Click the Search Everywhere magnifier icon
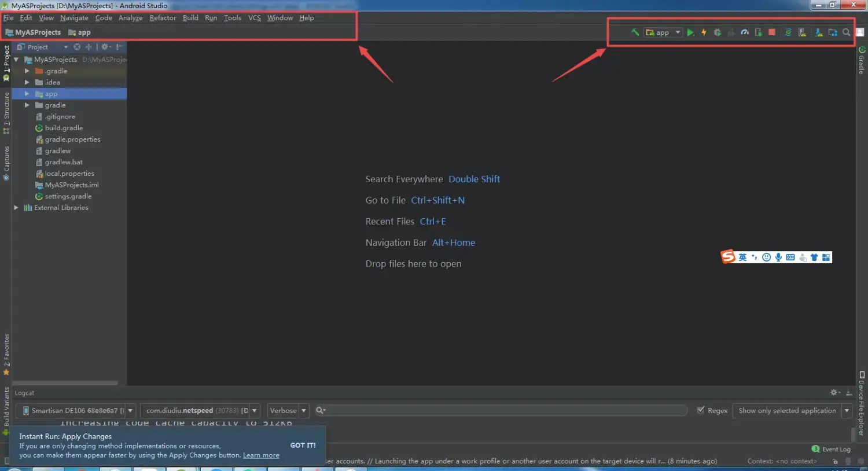 coord(846,32)
